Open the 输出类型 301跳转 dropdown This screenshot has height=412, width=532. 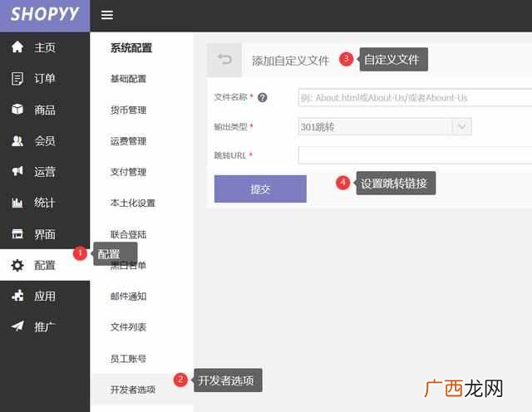pos(385,127)
